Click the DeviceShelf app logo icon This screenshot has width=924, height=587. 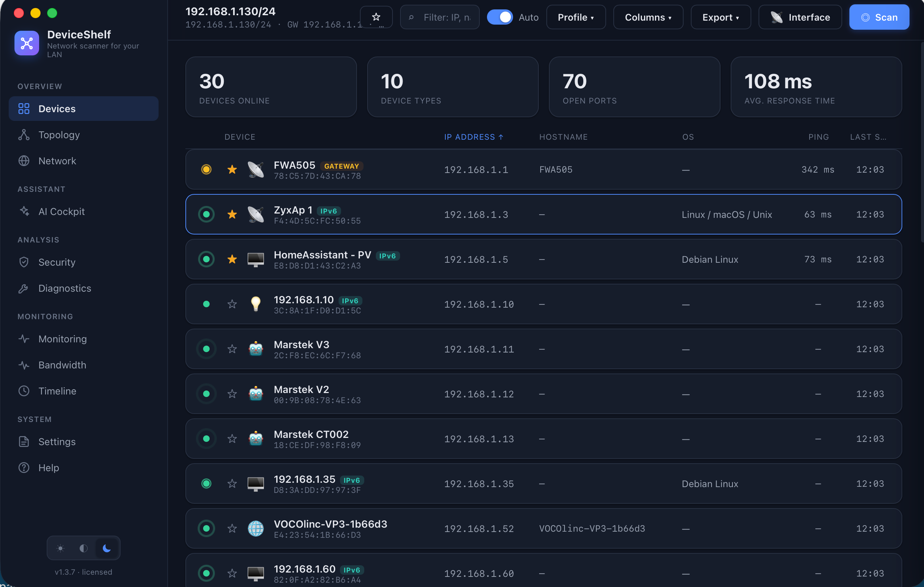point(26,43)
